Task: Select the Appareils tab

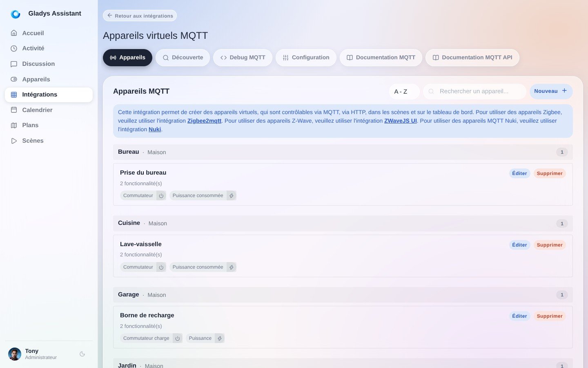Action: 127,58
